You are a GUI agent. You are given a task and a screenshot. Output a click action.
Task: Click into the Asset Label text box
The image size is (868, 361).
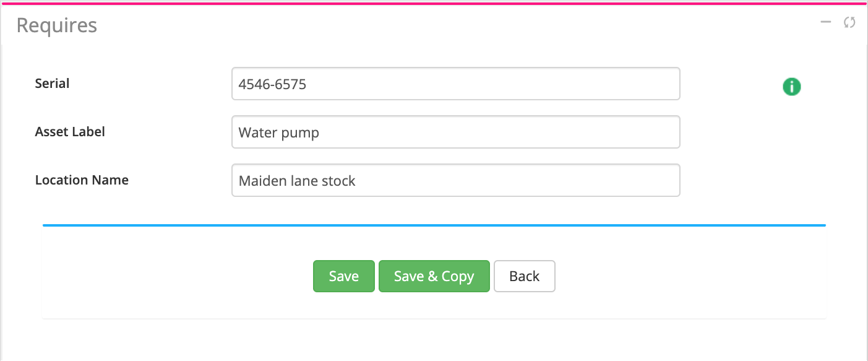(455, 132)
